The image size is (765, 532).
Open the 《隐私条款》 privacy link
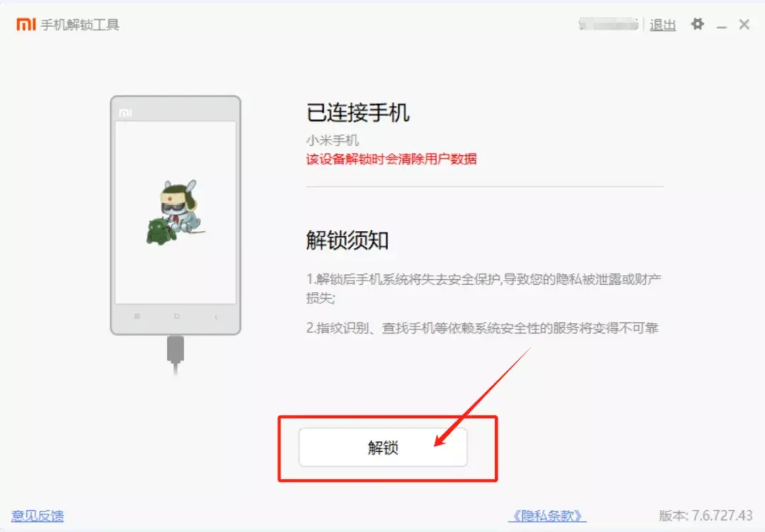(x=547, y=516)
